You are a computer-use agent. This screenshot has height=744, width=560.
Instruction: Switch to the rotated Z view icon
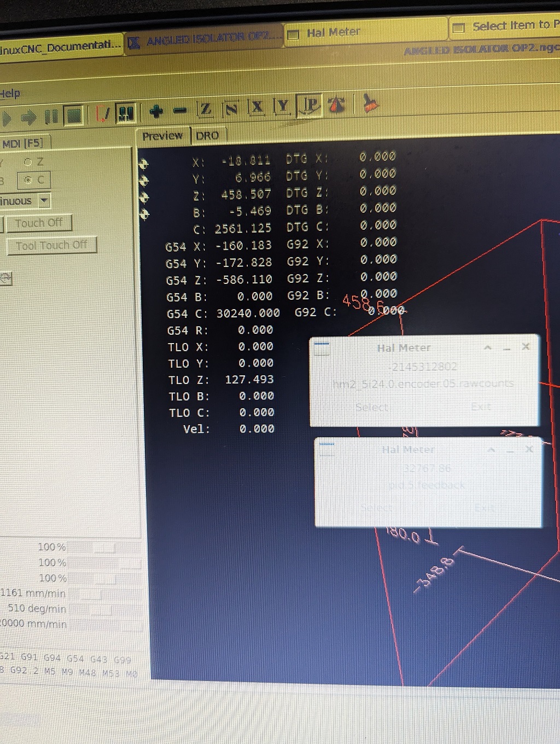(x=231, y=108)
